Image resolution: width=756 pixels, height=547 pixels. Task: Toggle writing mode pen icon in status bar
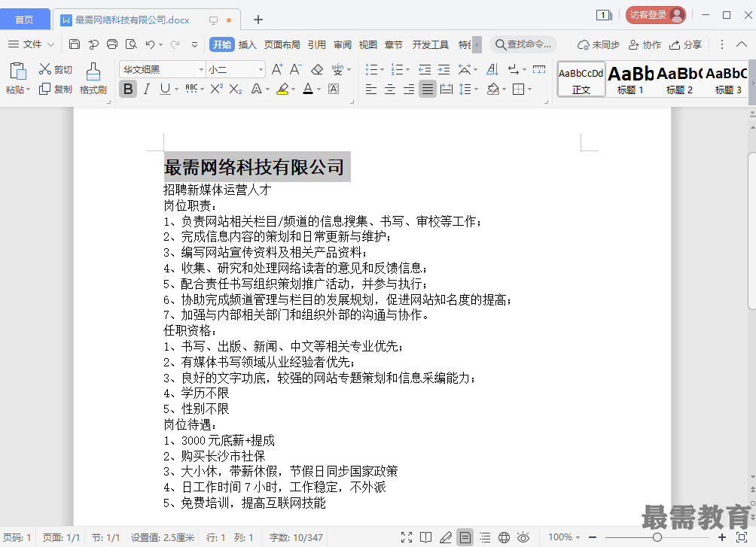coord(446,537)
